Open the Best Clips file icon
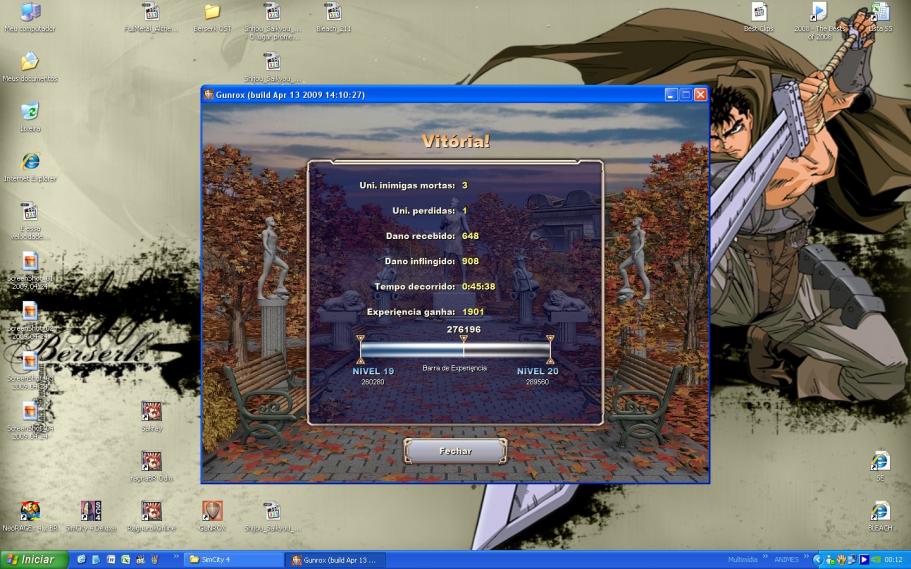This screenshot has height=569, width=911. (759, 12)
